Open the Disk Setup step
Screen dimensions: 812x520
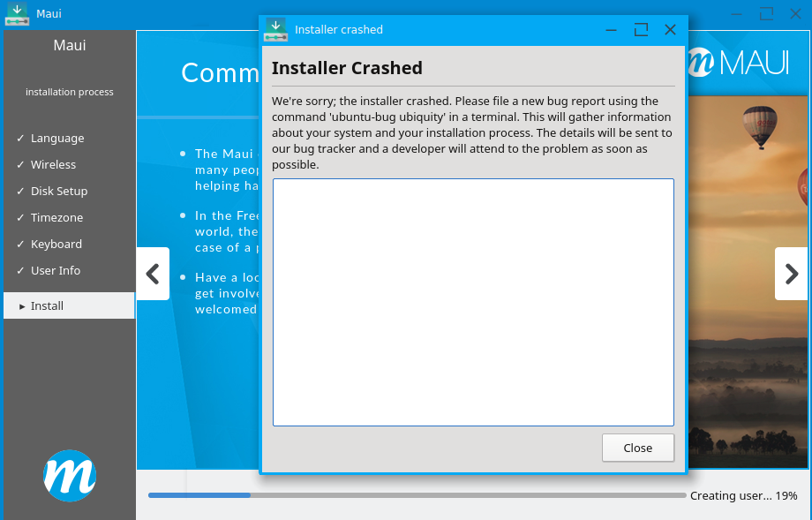click(x=59, y=191)
